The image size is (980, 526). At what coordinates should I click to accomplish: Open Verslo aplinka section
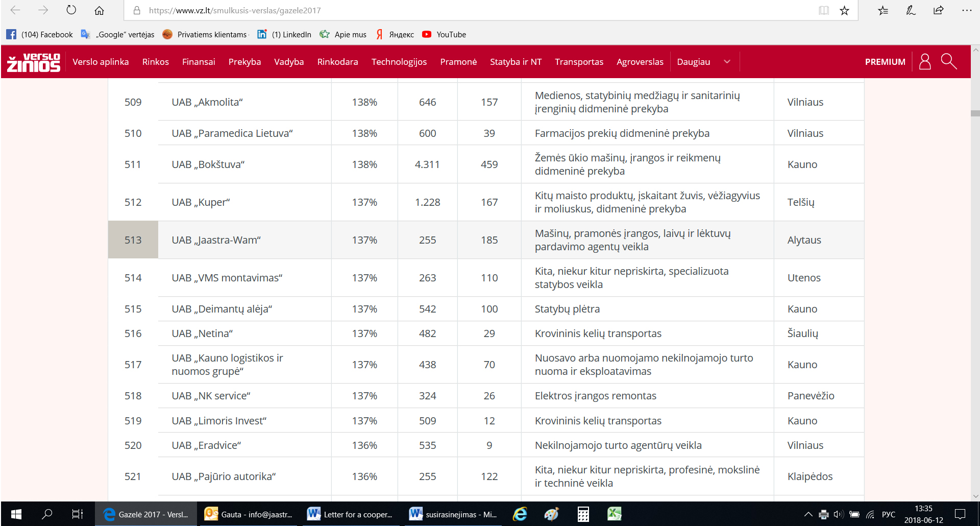pyautogui.click(x=101, y=62)
